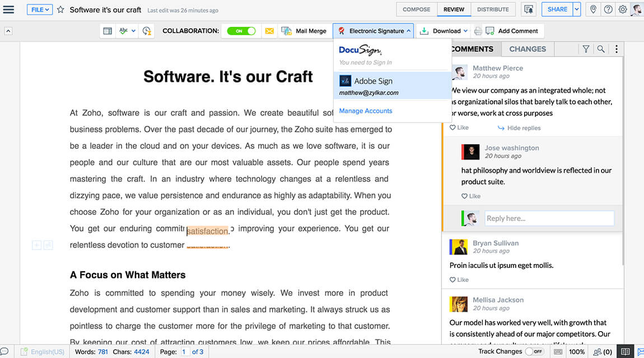Image resolution: width=644 pixels, height=358 pixels.
Task: Open the FILE menu dropdown
Action: [39, 9]
